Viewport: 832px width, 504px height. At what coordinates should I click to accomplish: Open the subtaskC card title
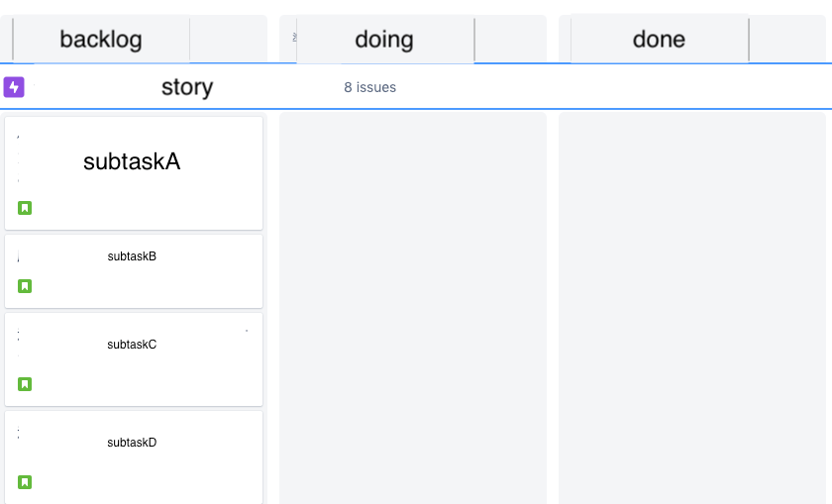[x=132, y=345]
